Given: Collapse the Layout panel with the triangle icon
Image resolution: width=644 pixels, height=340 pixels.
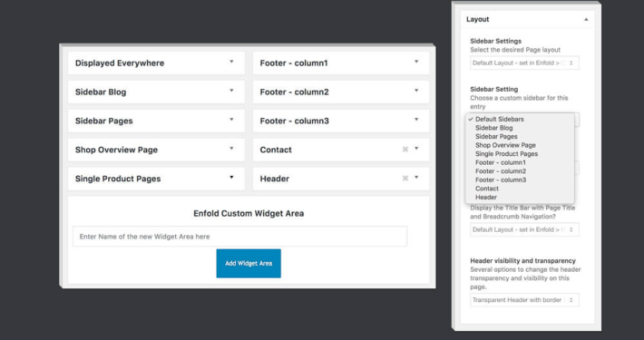Looking at the screenshot, I should (x=586, y=19).
